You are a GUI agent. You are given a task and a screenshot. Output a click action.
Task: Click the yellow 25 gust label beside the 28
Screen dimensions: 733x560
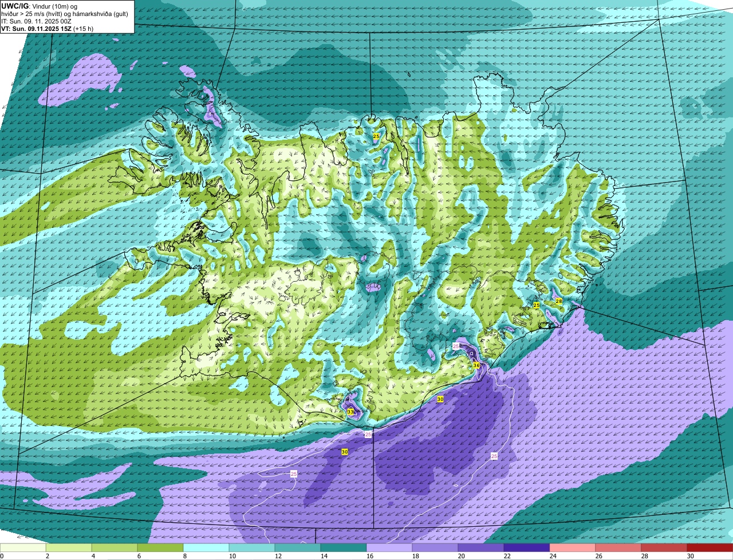[x=537, y=306]
